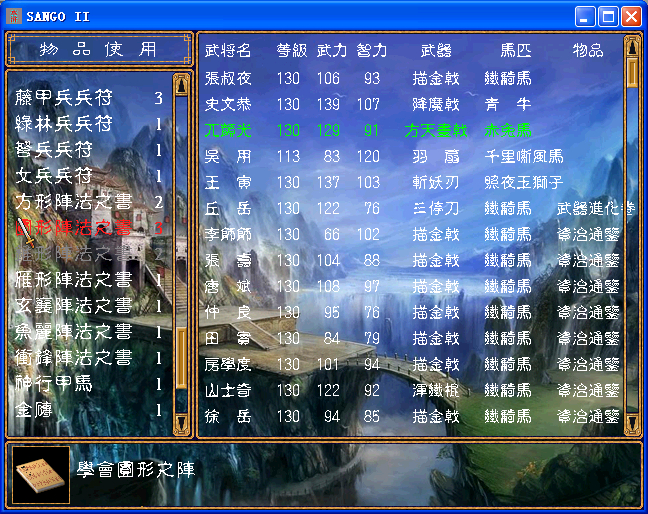Select item 雁形陣法之書

tap(89, 280)
